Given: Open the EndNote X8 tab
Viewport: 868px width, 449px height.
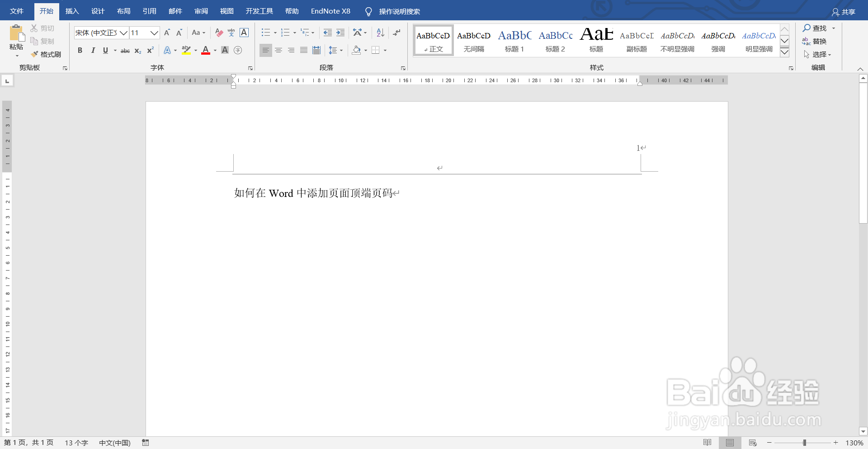Looking at the screenshot, I should (x=330, y=11).
